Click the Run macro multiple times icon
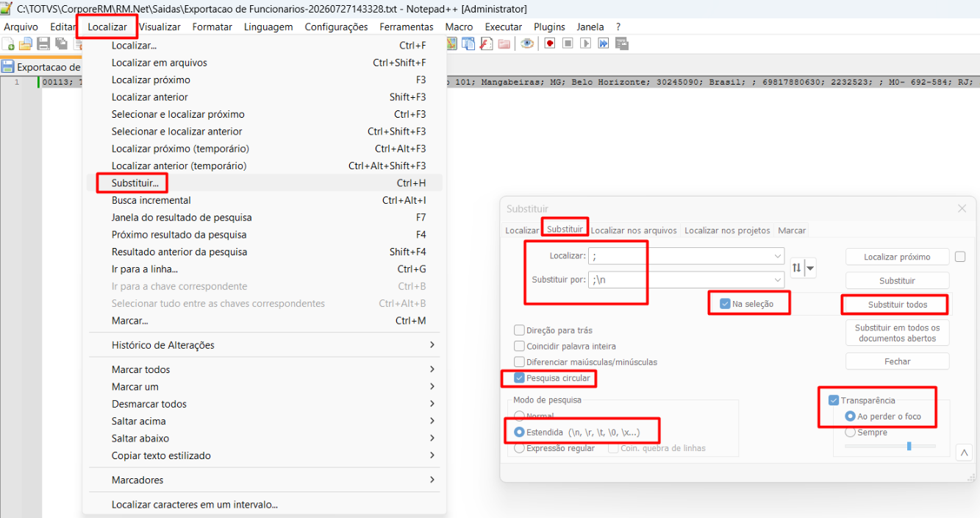 point(603,43)
